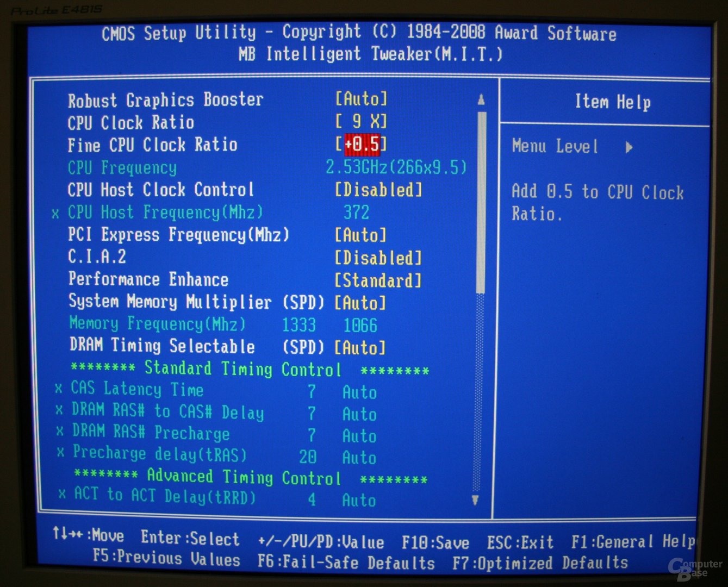This screenshot has width=728, height=587.
Task: Click the CAS Latency Time row label
Action: [x=137, y=389]
